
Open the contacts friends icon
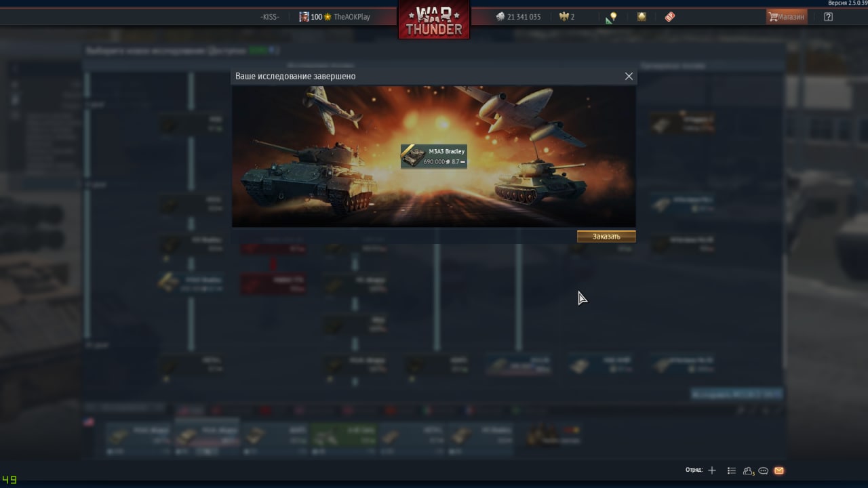749,470
